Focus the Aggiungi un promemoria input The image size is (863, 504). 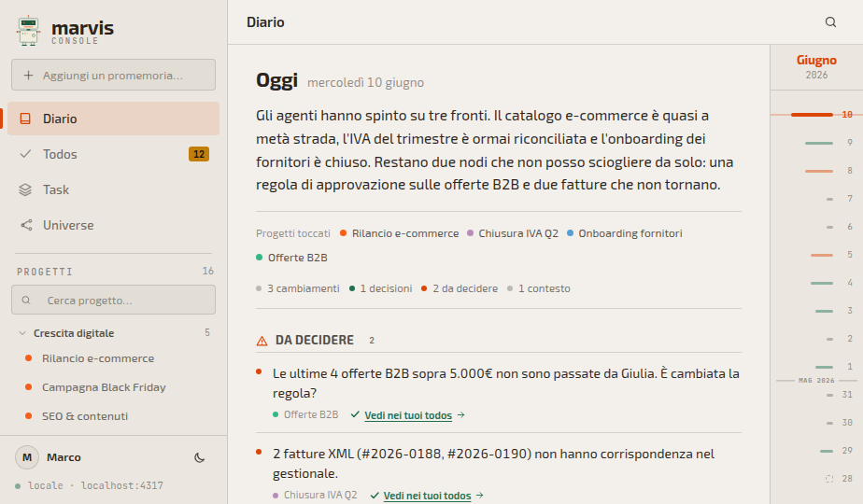click(x=113, y=75)
